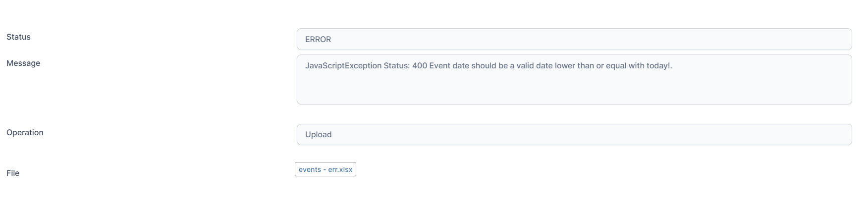Click the word Upload in Operation field
Viewport: 868px width, 214px height.
pyautogui.click(x=318, y=135)
